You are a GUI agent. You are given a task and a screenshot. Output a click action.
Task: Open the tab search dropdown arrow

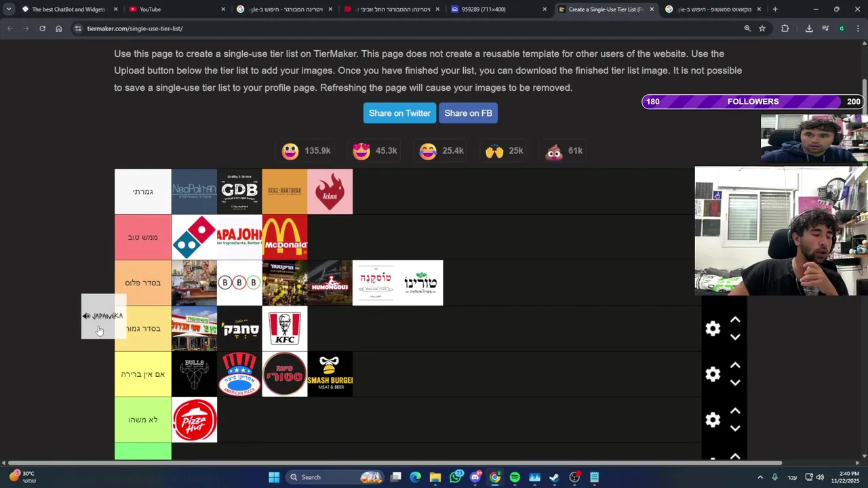coord(8,9)
